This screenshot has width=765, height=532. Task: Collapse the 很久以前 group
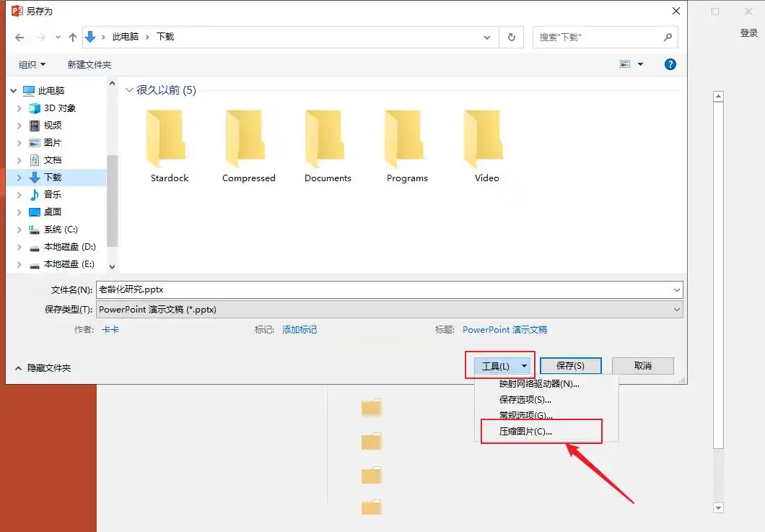pos(129,90)
